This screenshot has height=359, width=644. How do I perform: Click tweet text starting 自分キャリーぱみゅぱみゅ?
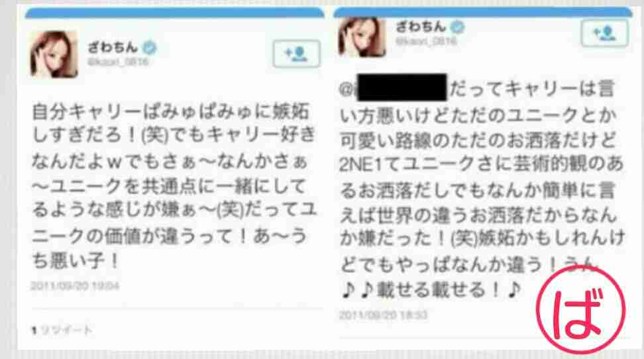(174, 185)
